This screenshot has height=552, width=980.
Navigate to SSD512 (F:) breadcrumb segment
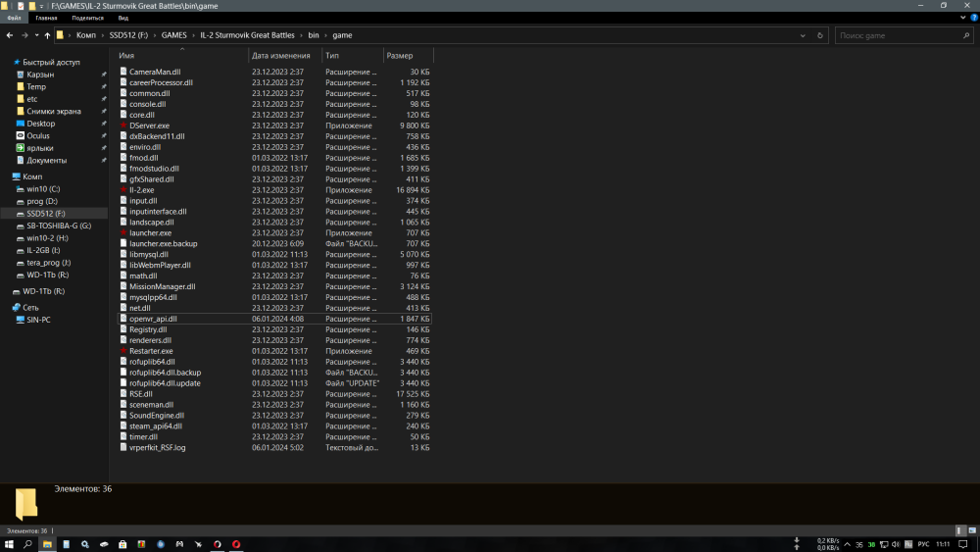click(x=128, y=35)
